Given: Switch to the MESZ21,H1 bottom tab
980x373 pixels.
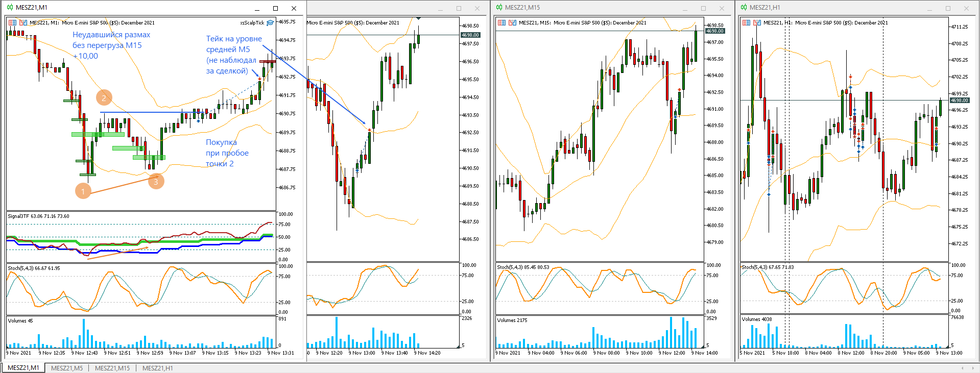Looking at the screenshot, I should [x=157, y=368].
